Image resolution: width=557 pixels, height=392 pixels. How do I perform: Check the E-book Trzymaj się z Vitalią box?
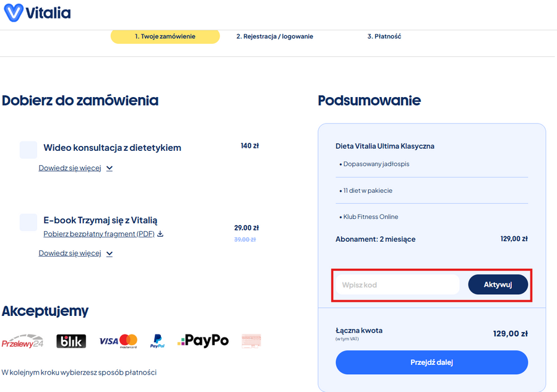pyautogui.click(x=28, y=222)
